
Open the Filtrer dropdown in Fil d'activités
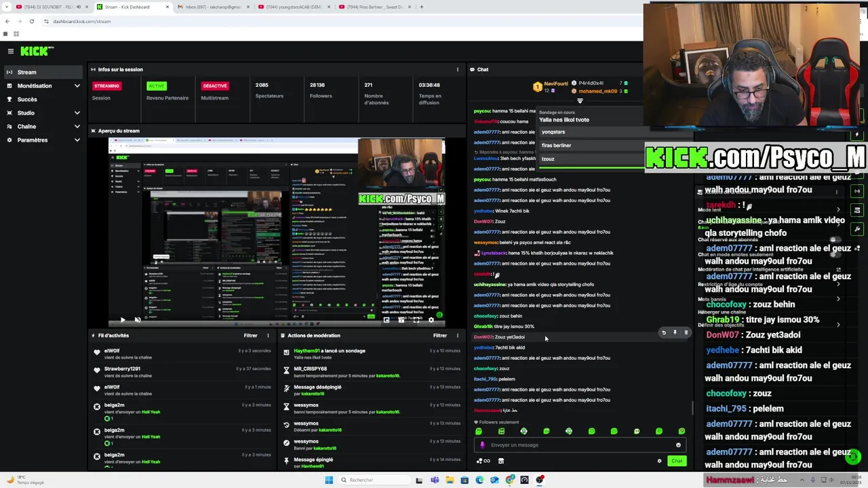pyautogui.click(x=250, y=335)
